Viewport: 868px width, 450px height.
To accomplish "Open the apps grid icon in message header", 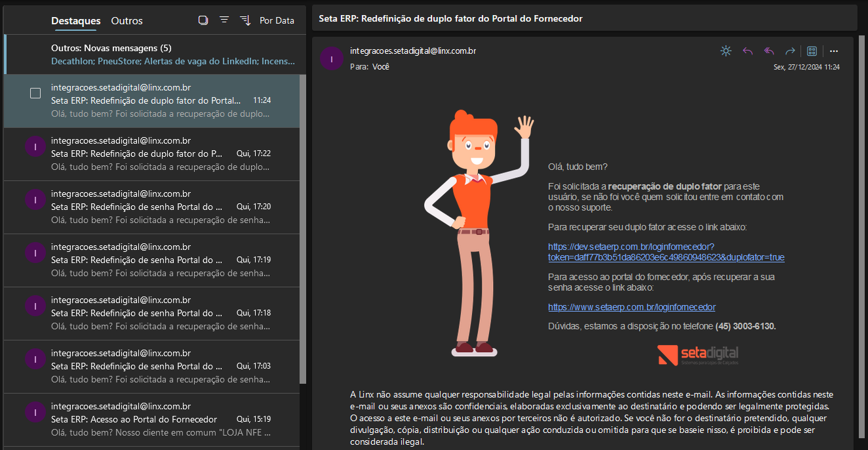I will 812,51.
